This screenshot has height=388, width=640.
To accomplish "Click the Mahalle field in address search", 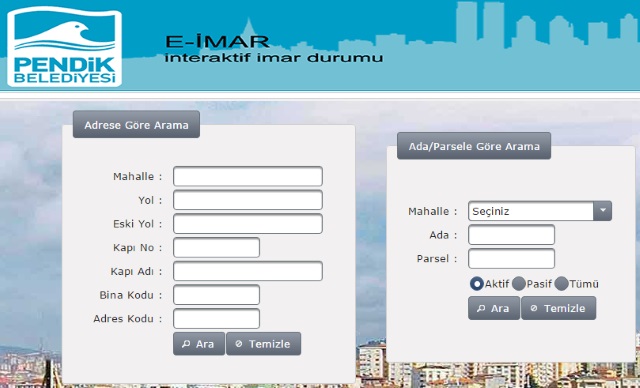I will pos(248,176).
